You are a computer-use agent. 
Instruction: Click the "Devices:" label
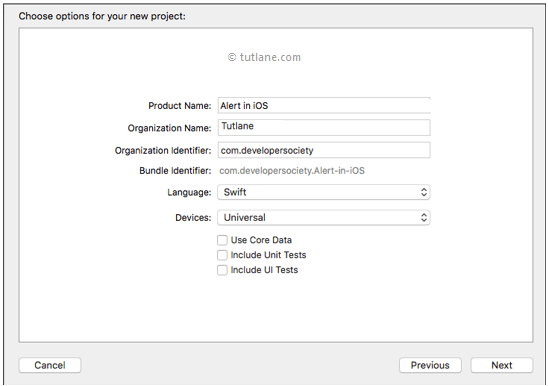[x=193, y=218]
